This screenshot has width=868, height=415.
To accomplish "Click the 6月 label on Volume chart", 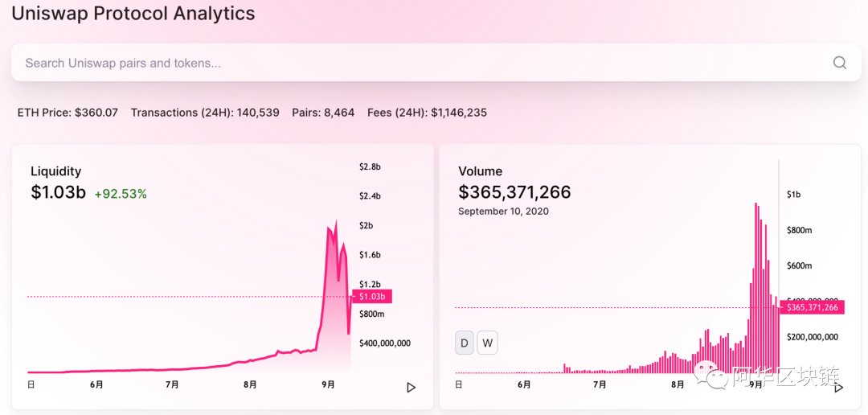I will tap(524, 384).
